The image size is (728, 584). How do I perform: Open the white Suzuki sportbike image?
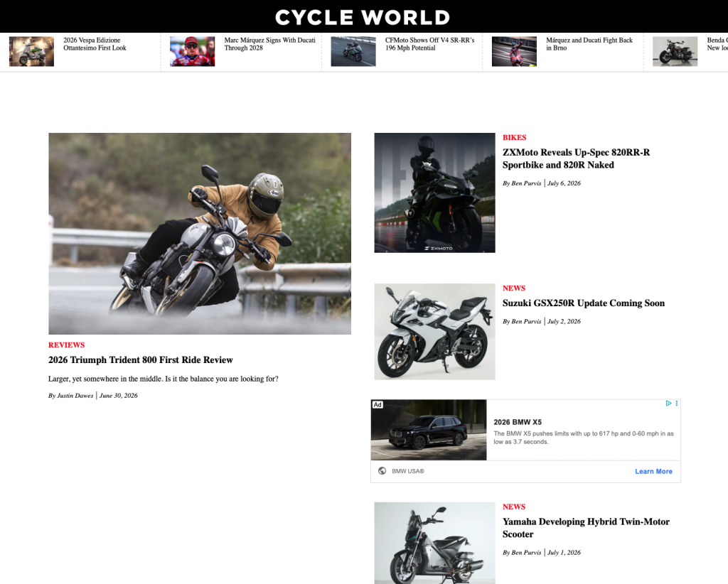434,332
